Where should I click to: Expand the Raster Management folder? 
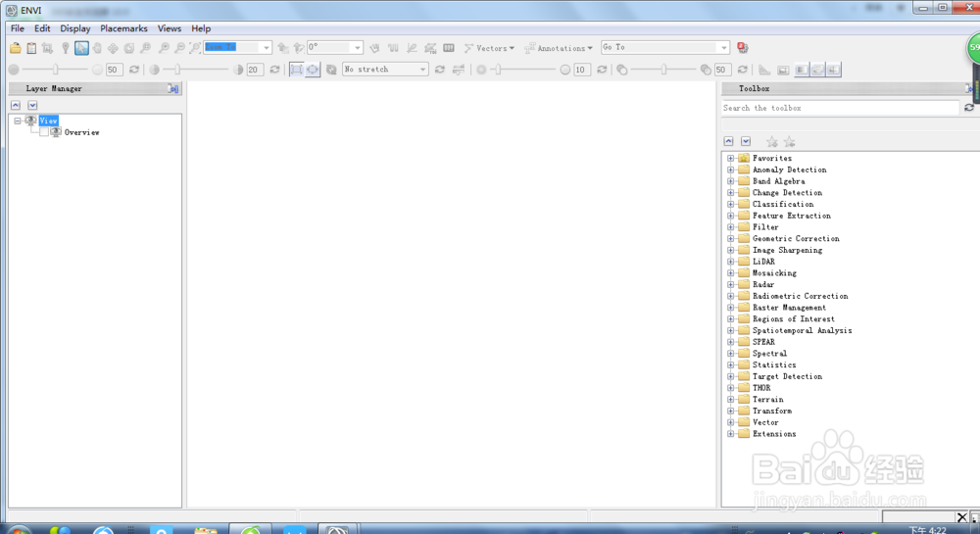click(731, 308)
